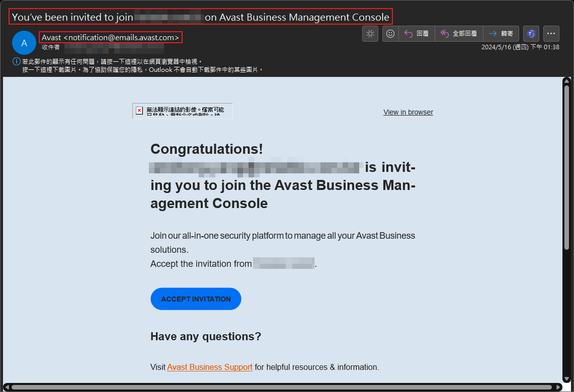
Task: Click the blocked image placeholder
Action: (x=182, y=111)
